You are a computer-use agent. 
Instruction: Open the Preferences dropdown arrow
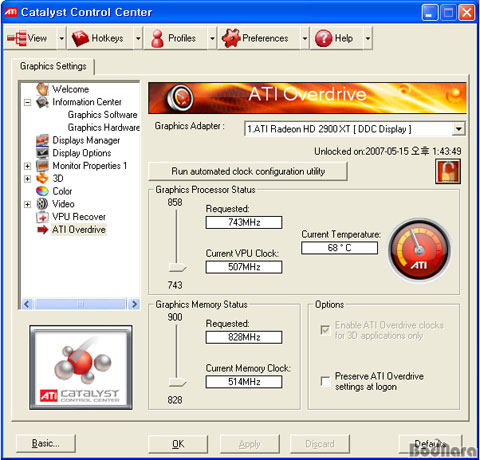[304, 38]
